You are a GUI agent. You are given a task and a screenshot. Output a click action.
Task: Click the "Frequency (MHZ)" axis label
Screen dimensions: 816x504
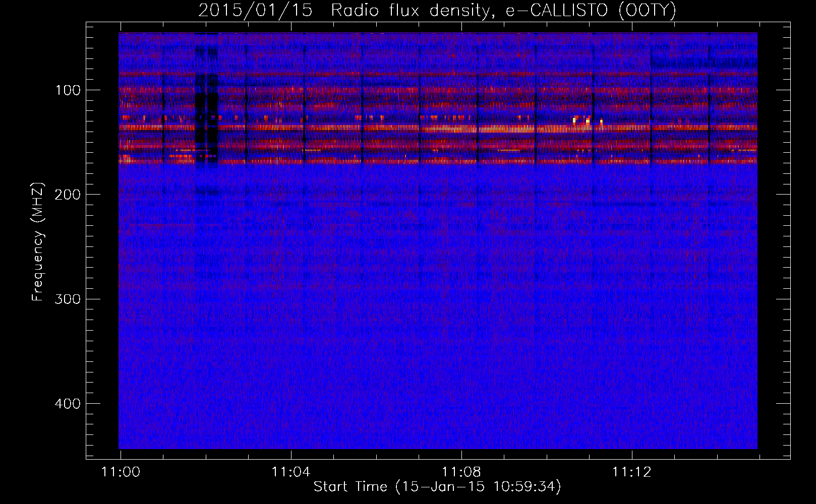(38, 241)
